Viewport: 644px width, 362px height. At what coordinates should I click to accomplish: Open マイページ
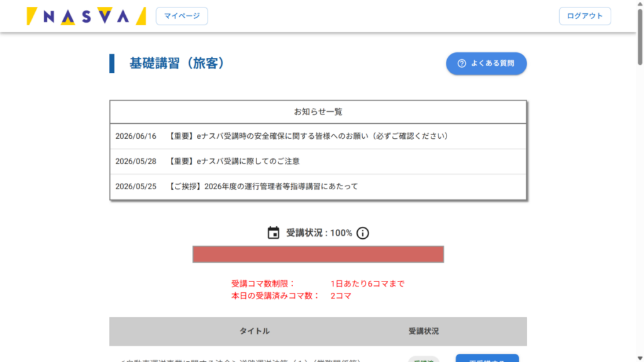pyautogui.click(x=182, y=16)
